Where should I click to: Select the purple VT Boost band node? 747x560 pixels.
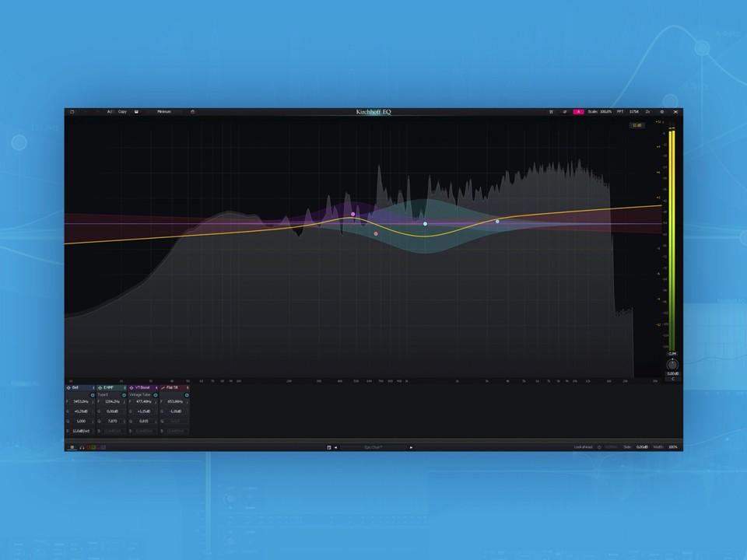353,215
